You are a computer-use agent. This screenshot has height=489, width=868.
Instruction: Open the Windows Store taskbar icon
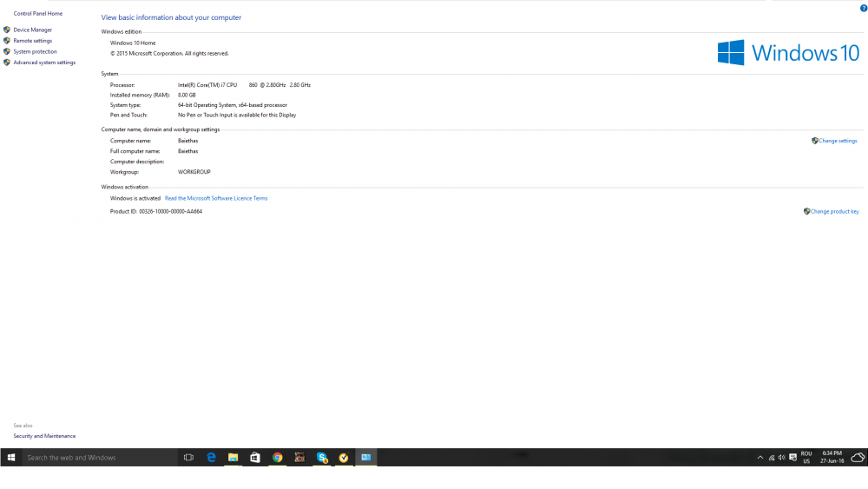[x=254, y=458]
